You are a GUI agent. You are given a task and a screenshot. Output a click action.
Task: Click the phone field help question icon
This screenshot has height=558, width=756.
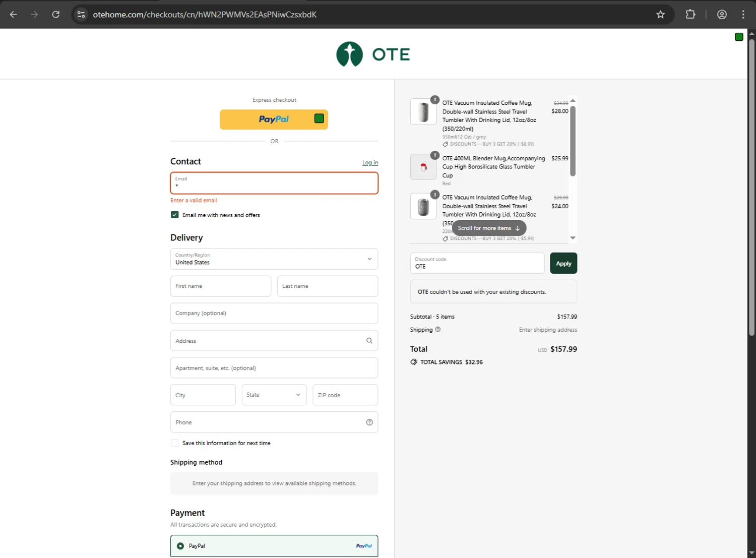369,422
